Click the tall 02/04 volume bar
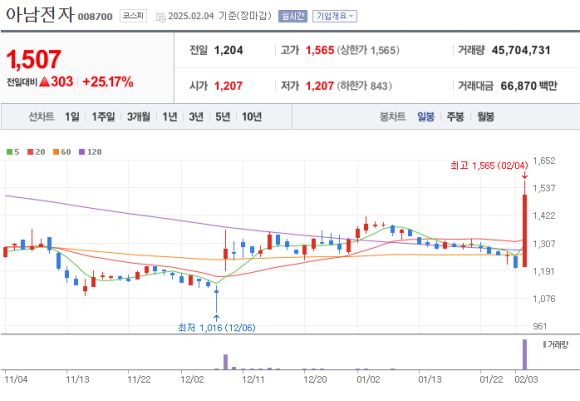 tap(525, 354)
